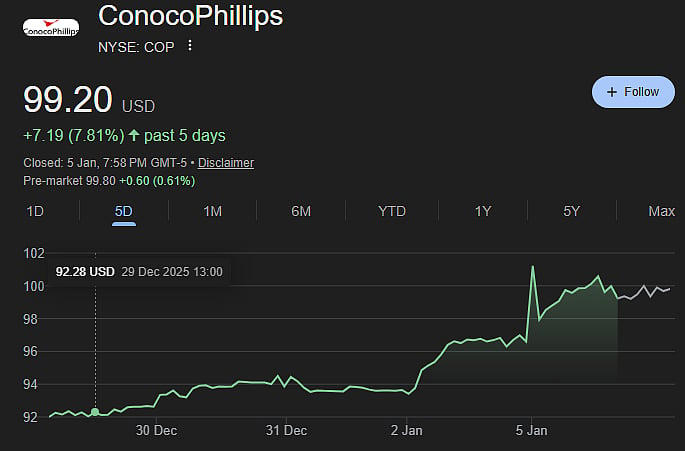Click the ConocoPhillips company name heading
Screen dimensions: 685x451
(x=191, y=15)
